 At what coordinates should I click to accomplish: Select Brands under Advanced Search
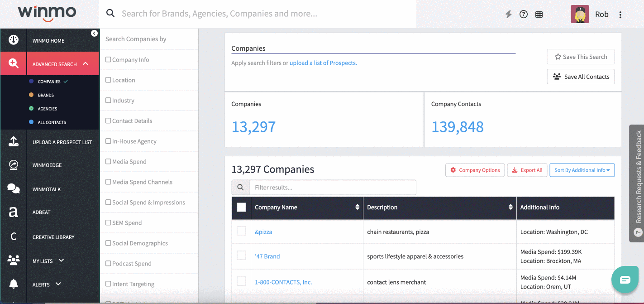coord(46,95)
